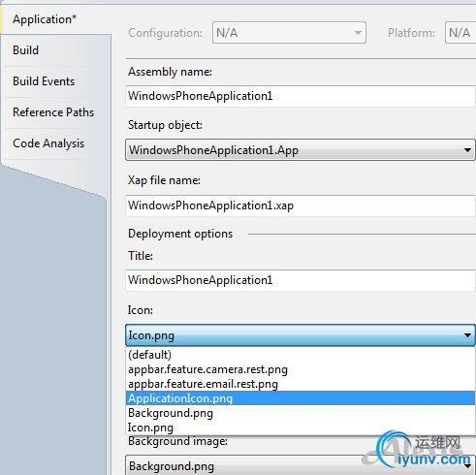Select the highlighted ApplicationIcon.png option
476x475 pixels.
pos(301,398)
